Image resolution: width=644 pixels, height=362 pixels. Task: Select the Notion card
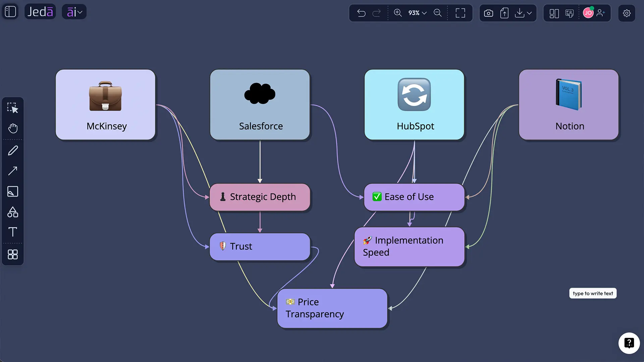point(569,105)
